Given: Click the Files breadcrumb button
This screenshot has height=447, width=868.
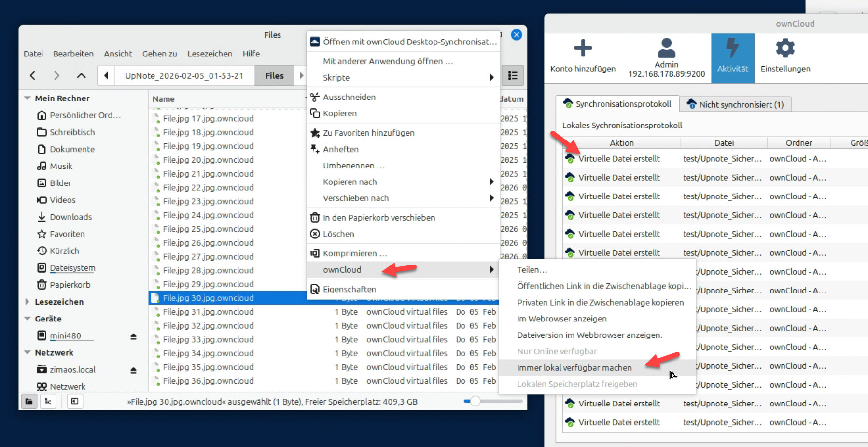Looking at the screenshot, I should coord(274,76).
